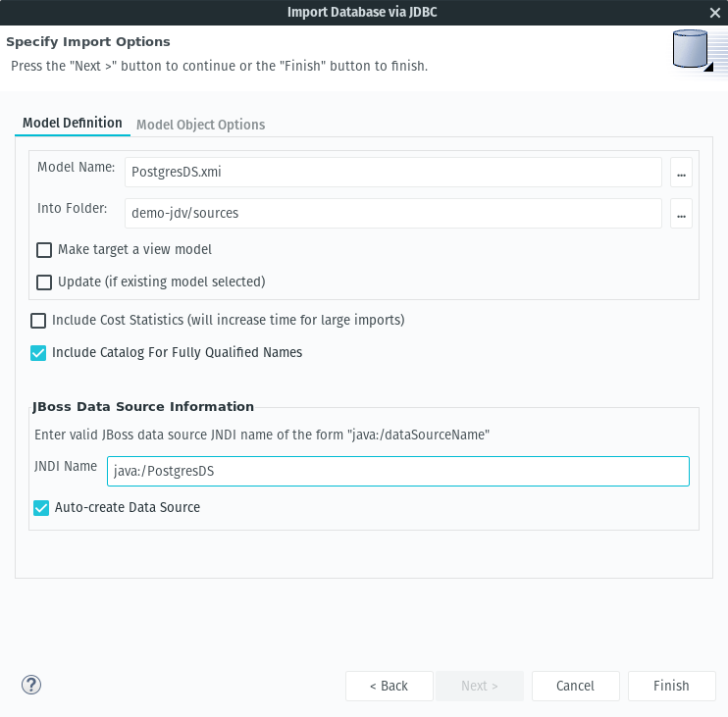
Task: Click the 'JNDI Name' label
Action: click(x=66, y=466)
